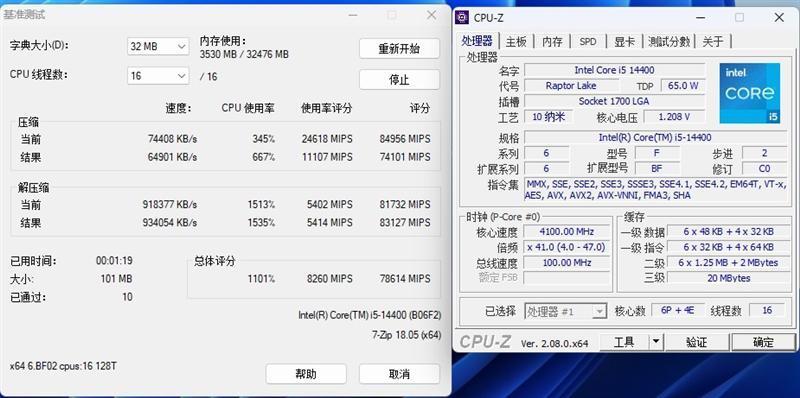This screenshot has width=800, height=398.
Task: Switch to the 显卡 tab in CPU-Z
Action: [624, 41]
